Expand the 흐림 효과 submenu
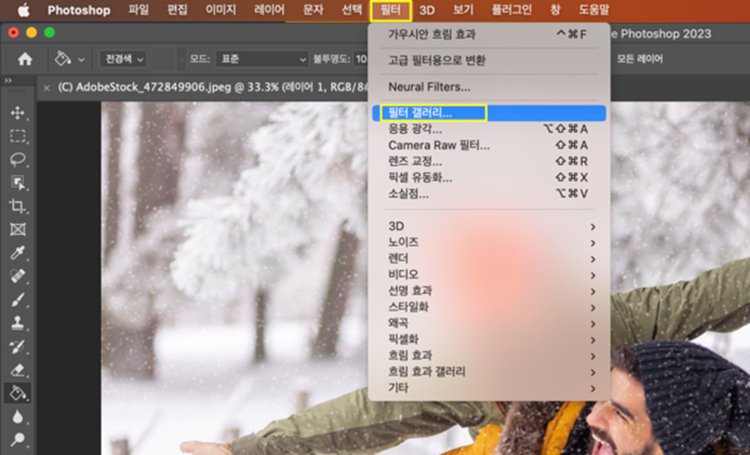 tap(489, 356)
